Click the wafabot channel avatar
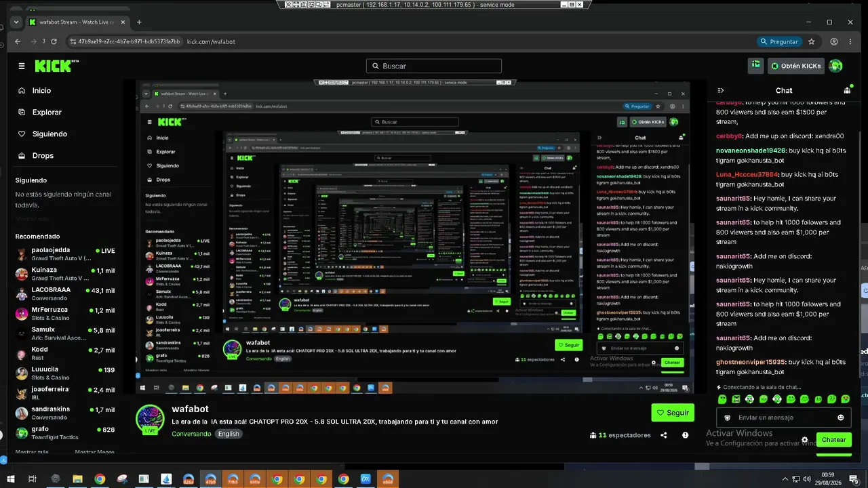The width and height of the screenshot is (868, 488). (150, 419)
